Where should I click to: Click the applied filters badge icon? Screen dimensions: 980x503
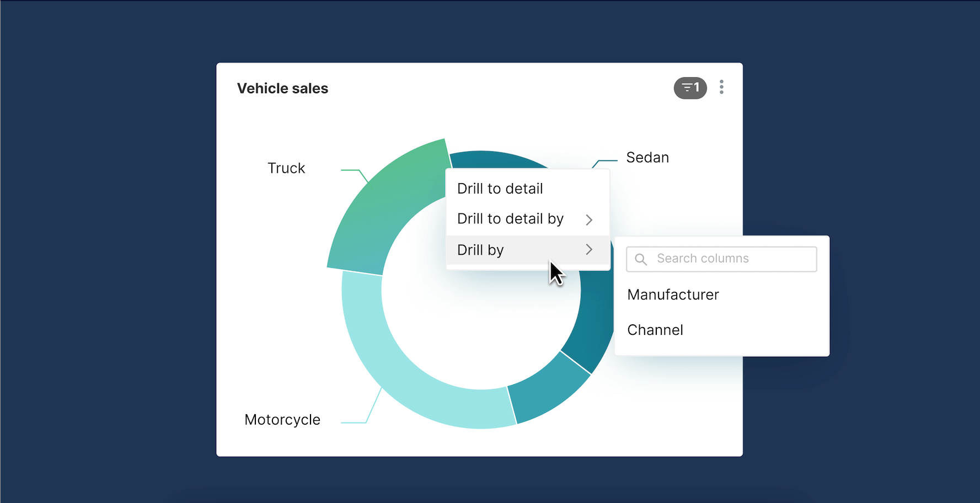pos(690,88)
